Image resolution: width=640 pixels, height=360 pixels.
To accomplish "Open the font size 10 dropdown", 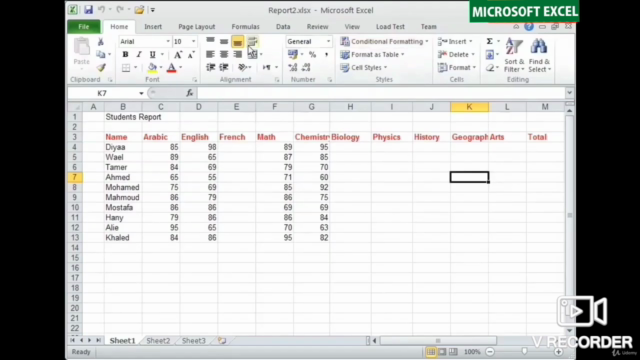I will click(x=193, y=42).
